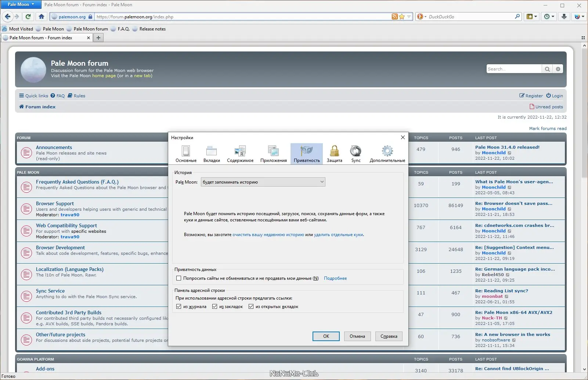Click the tab groups grid icon on the tab bar
This screenshot has height=380, width=588.
(583, 38)
